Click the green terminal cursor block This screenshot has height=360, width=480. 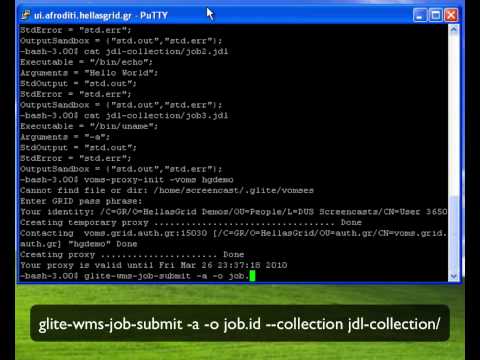click(252, 276)
